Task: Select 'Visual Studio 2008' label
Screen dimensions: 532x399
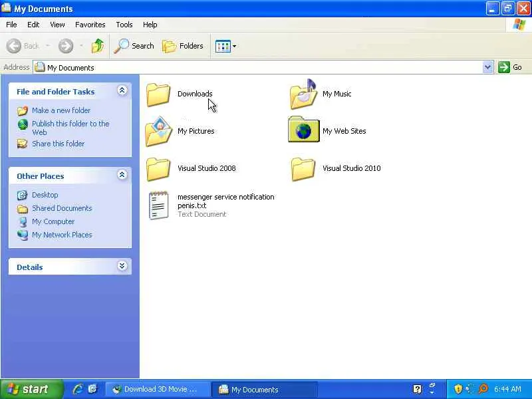Action: pos(207,168)
